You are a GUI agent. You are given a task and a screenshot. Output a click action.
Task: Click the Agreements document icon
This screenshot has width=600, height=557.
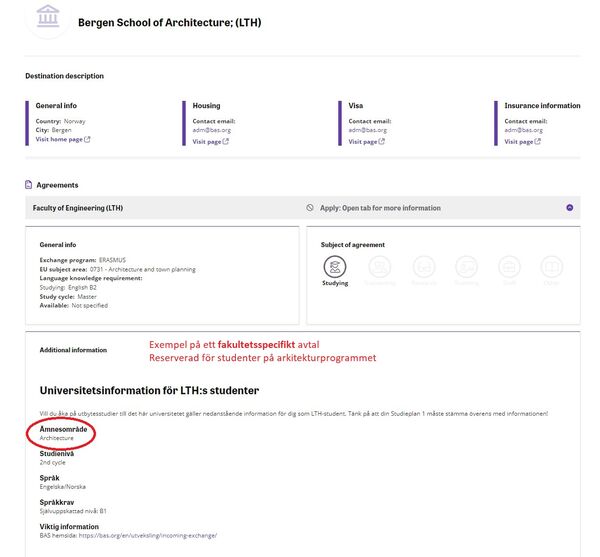pos(29,185)
